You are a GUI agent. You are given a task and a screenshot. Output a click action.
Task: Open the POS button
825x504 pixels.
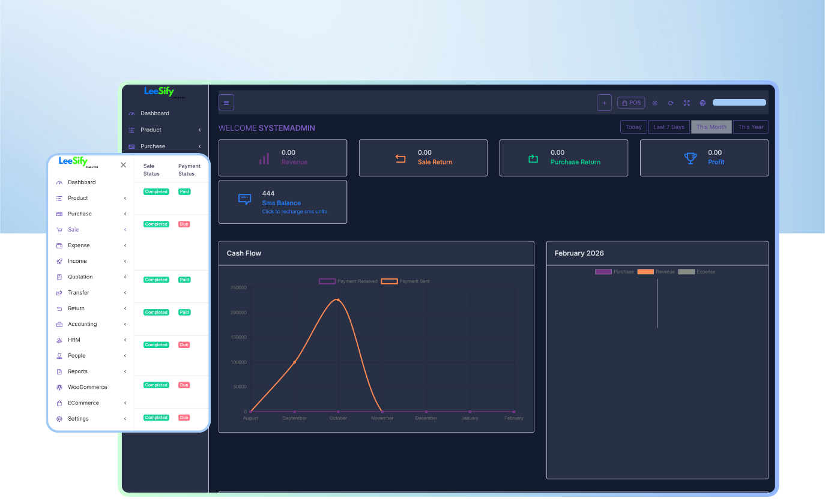[631, 103]
